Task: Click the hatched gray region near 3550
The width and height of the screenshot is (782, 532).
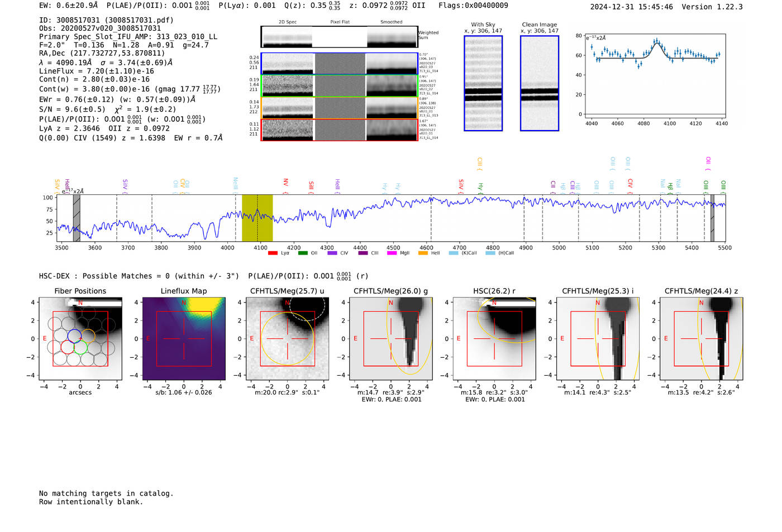Action: pos(77,218)
